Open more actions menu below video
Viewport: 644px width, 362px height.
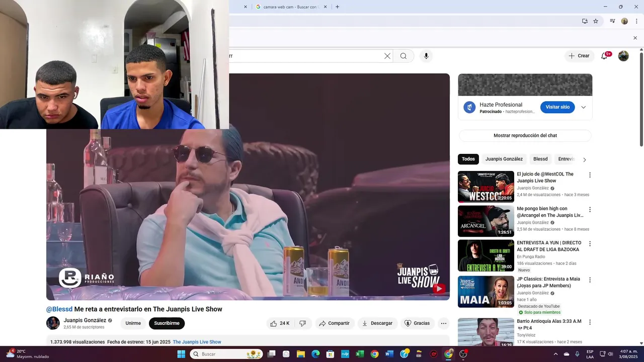[x=444, y=323]
